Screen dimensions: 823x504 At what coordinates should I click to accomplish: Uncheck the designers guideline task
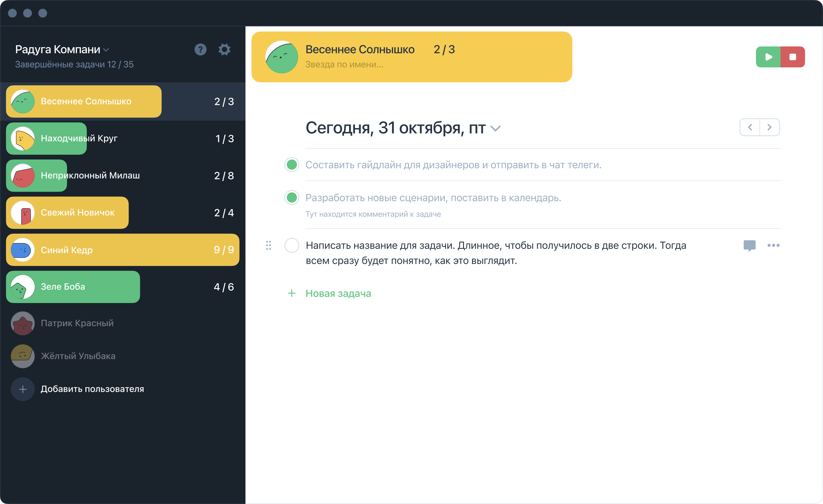click(x=292, y=165)
